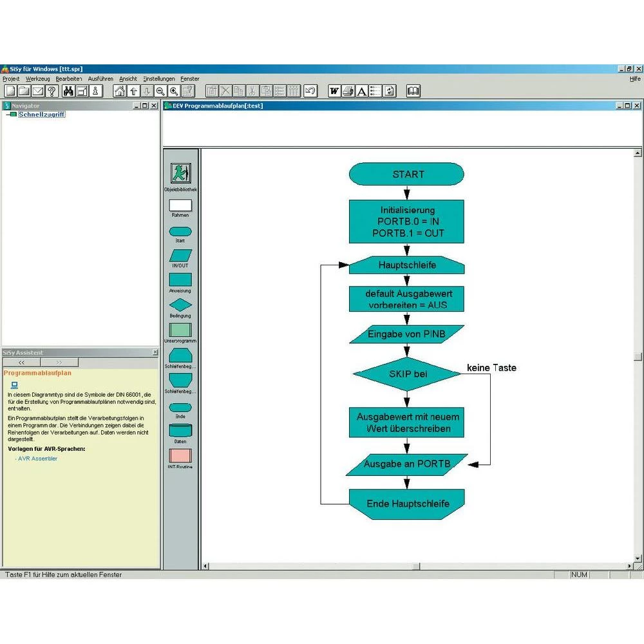This screenshot has width=644, height=644.
Task: Click the diagram's vertical scrollbar thumb
Action: (638, 357)
